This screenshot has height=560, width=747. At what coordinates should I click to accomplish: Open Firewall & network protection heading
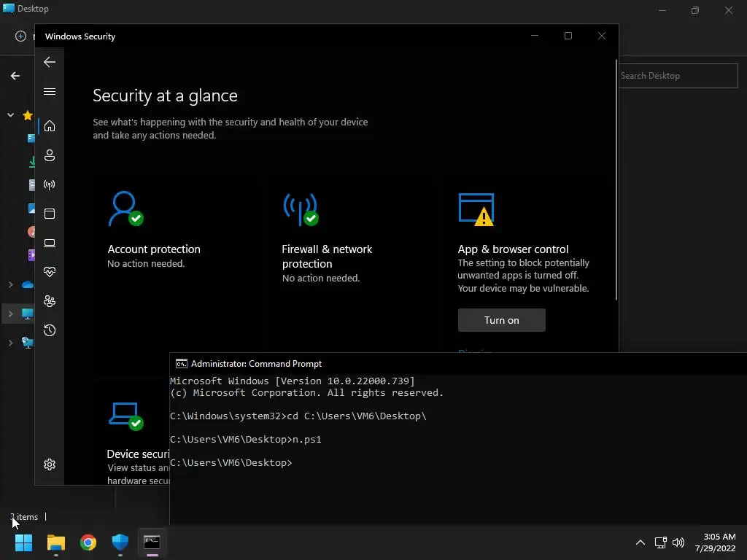(x=327, y=256)
